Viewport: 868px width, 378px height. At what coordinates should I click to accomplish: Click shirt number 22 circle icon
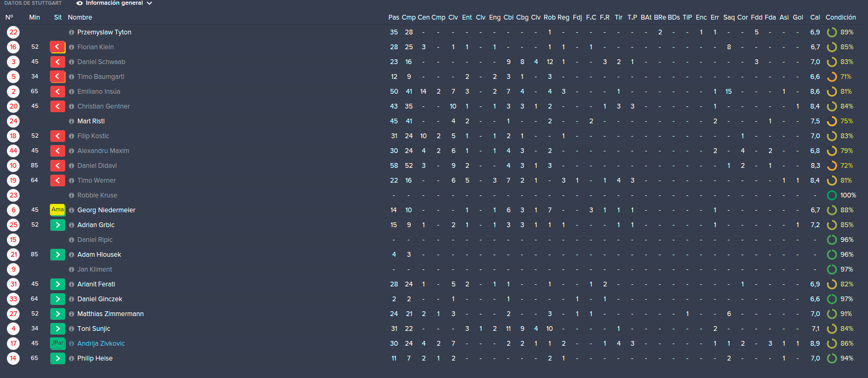click(x=13, y=32)
